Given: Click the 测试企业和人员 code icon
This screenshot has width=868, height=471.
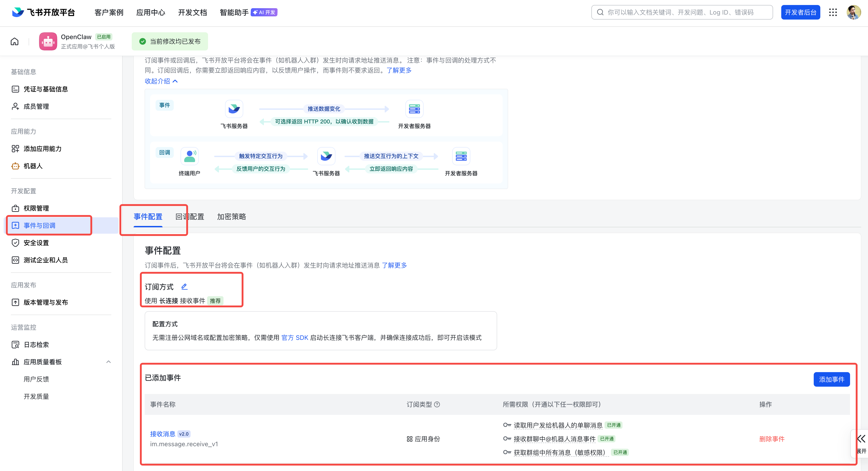Looking at the screenshot, I should pos(15,260).
